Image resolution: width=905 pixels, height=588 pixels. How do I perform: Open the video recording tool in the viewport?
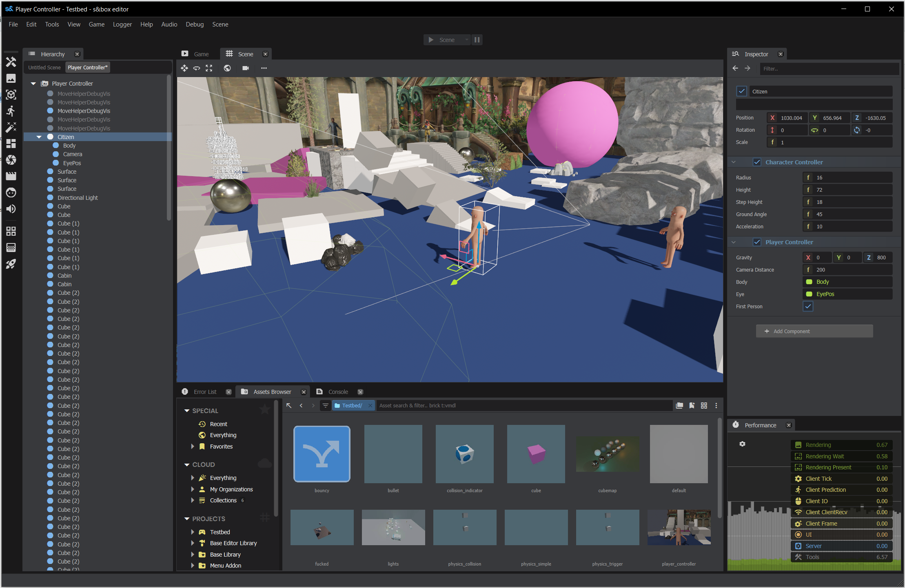246,68
